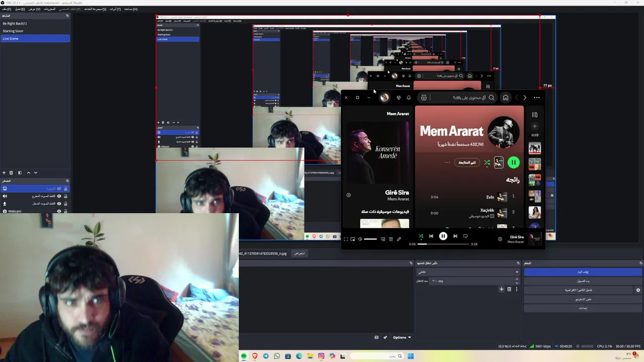Adjust the Spotify volume slider
This screenshot has width=644, height=362.
tap(370, 239)
